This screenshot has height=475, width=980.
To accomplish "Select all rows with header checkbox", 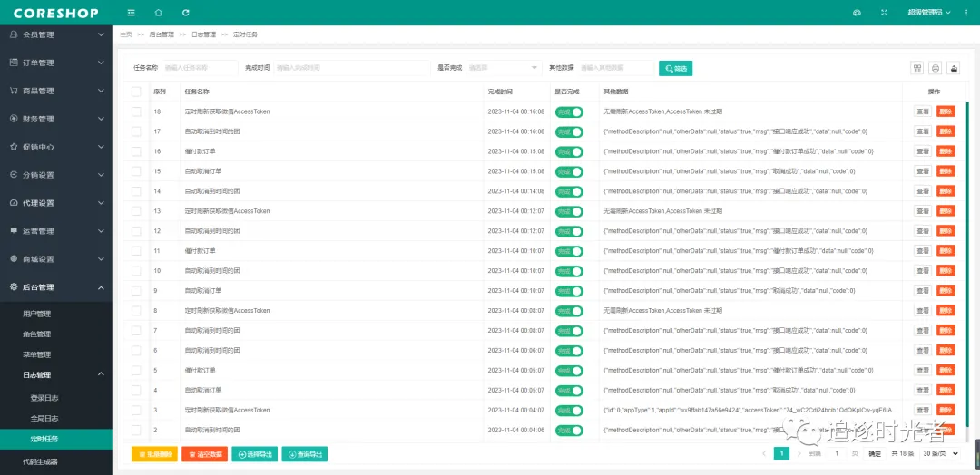I will tap(136, 92).
